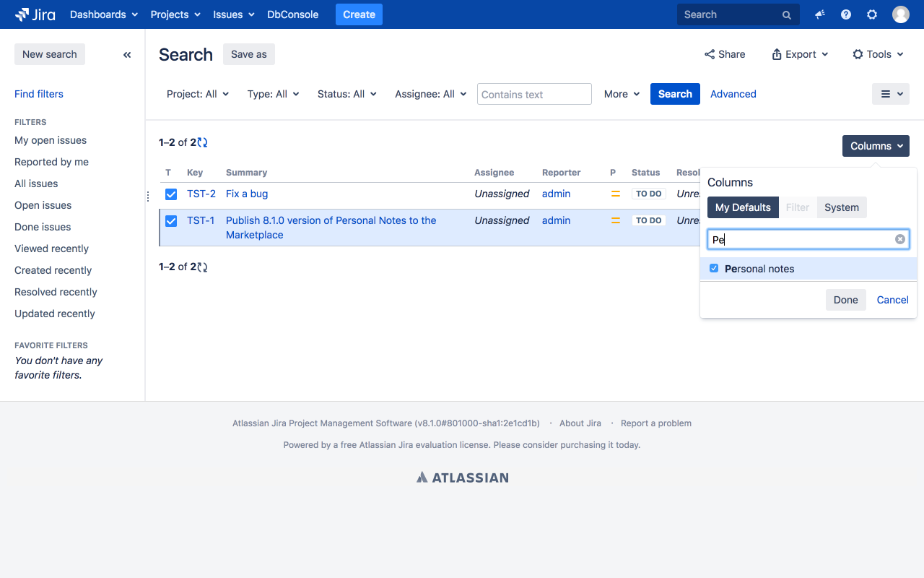Open the Tools dropdown
The height and width of the screenshot is (578, 924).
(878, 54)
